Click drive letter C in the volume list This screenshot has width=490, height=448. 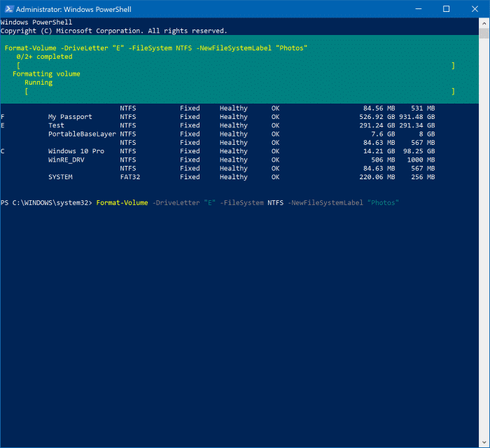[x=3, y=151]
